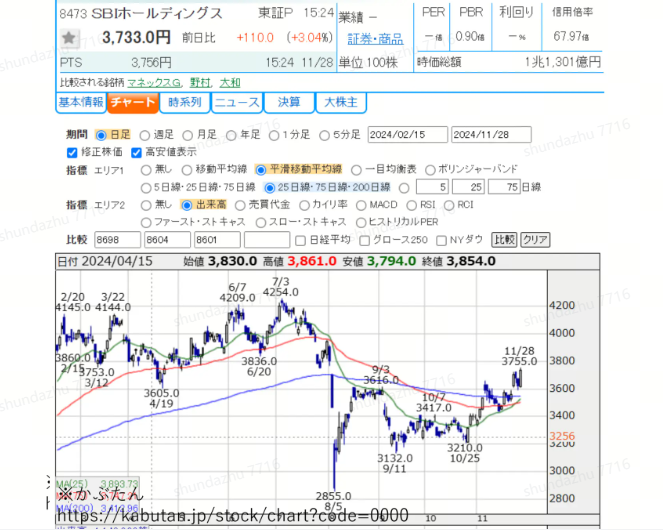The width and height of the screenshot is (663, 530).
Task: Check the 日経平均 comparison checkbox
Action: [x=300, y=241]
